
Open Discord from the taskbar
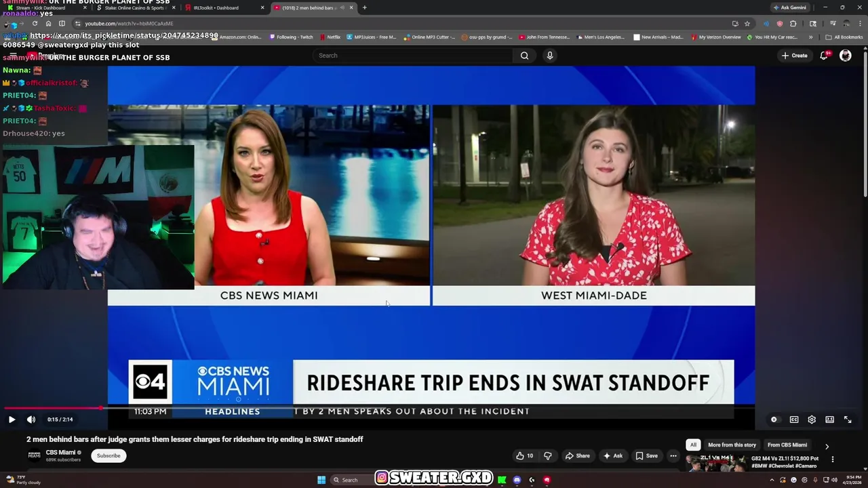click(x=517, y=480)
